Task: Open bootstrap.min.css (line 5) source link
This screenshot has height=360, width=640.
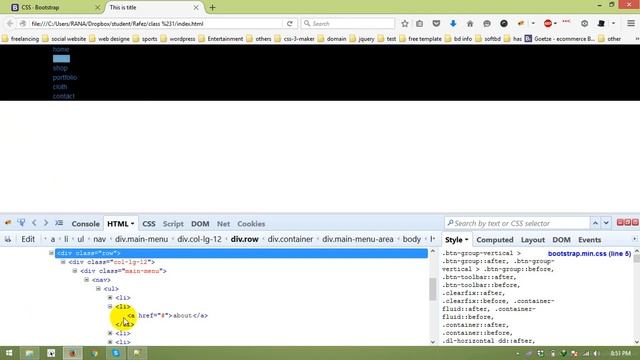Action: pyautogui.click(x=589, y=253)
